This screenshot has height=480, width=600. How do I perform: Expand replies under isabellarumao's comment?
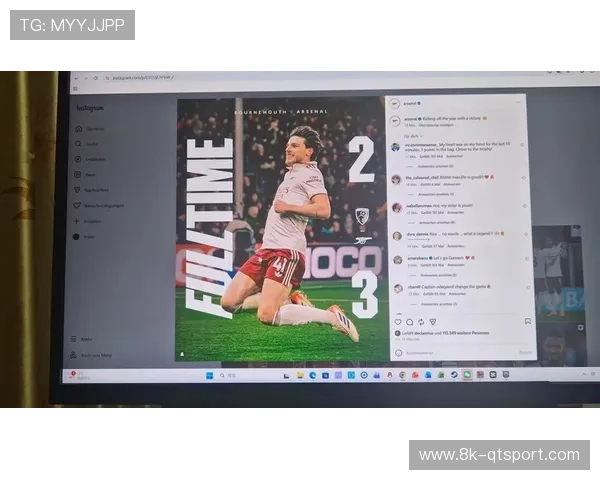pos(437,222)
